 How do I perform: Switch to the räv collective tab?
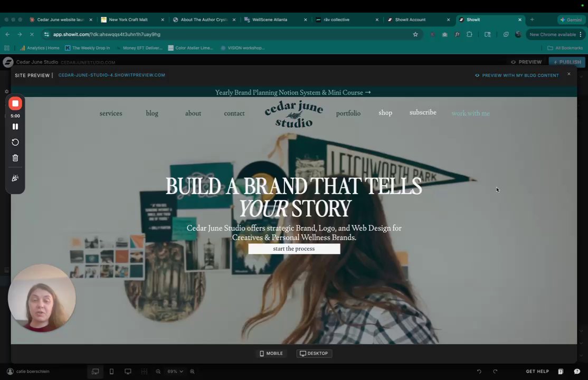coord(347,20)
